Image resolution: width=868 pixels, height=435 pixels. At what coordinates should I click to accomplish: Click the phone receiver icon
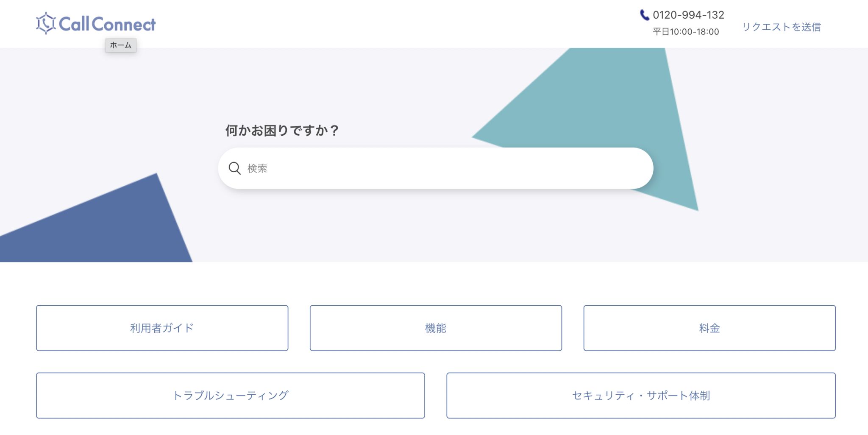tap(644, 14)
